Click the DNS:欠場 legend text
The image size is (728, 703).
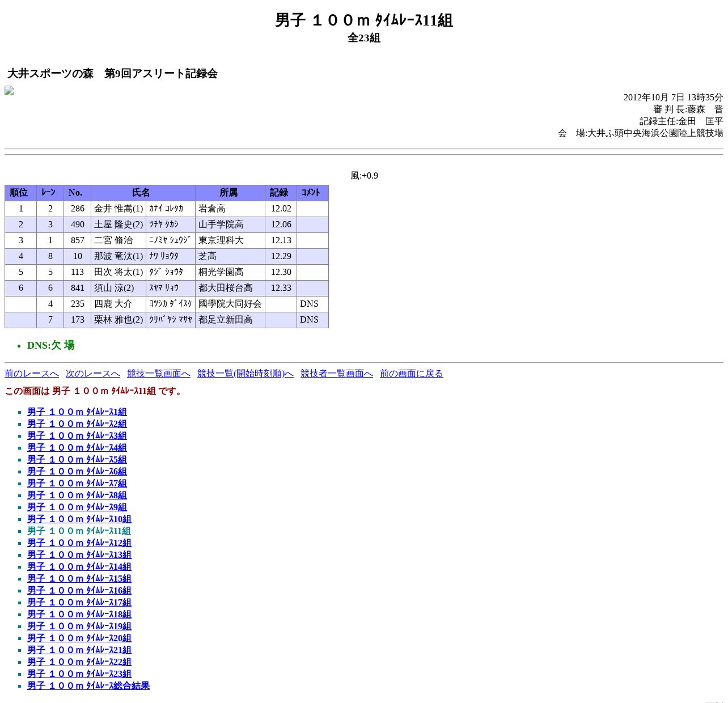(50, 345)
